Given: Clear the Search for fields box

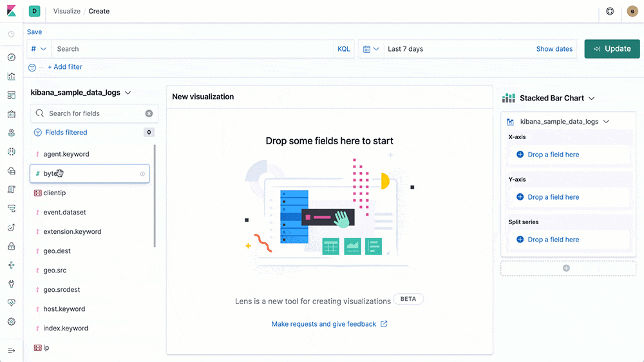Looking at the screenshot, I should point(149,113).
